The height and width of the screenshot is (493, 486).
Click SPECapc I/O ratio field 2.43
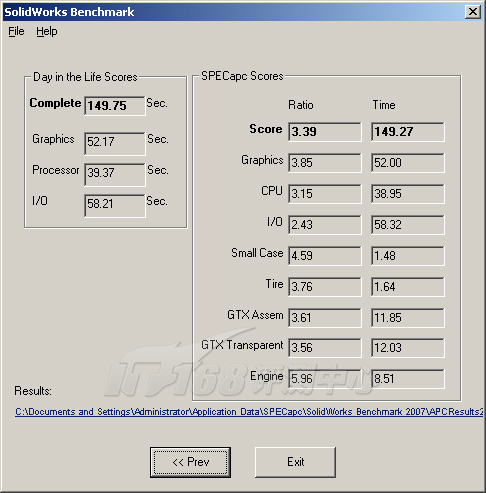[325, 225]
